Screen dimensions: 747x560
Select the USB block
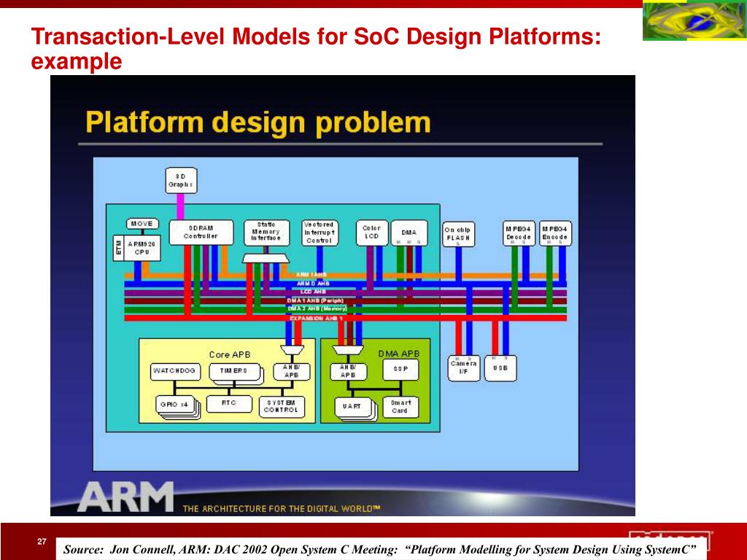[x=500, y=368]
